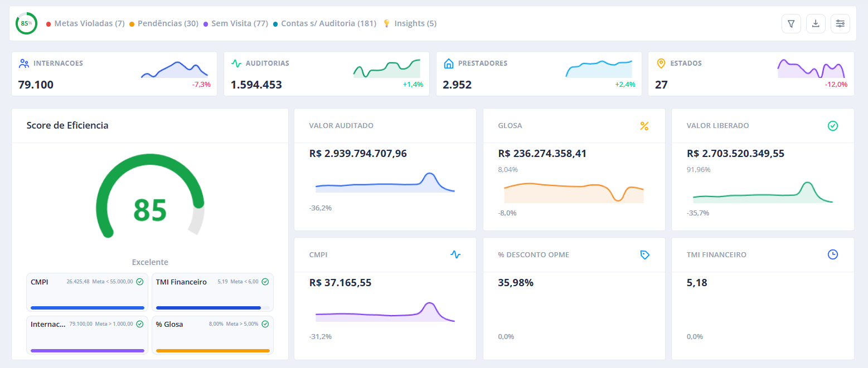Click the 35,98% Desconto OPME value
This screenshot has height=368, width=868.
[516, 283]
